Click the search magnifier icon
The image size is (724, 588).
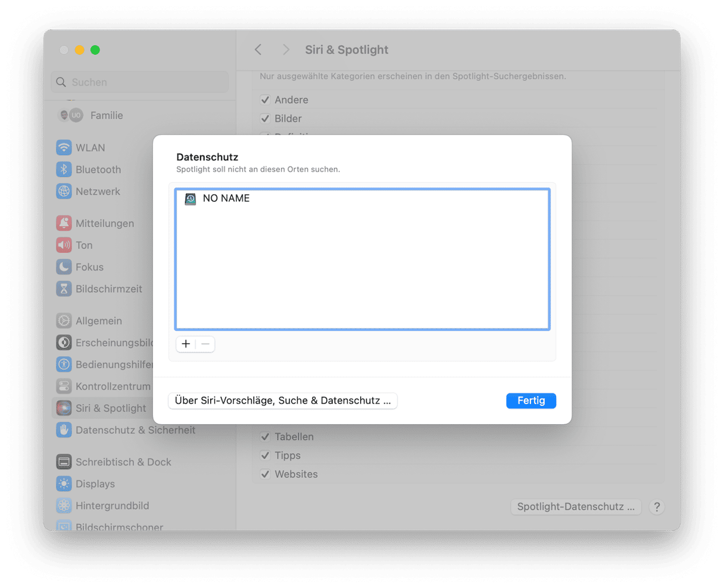(61, 82)
